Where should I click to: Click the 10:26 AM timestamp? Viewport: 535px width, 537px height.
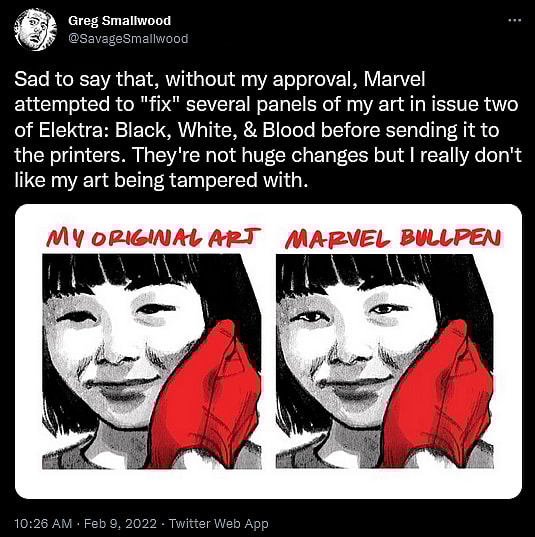tap(43, 524)
